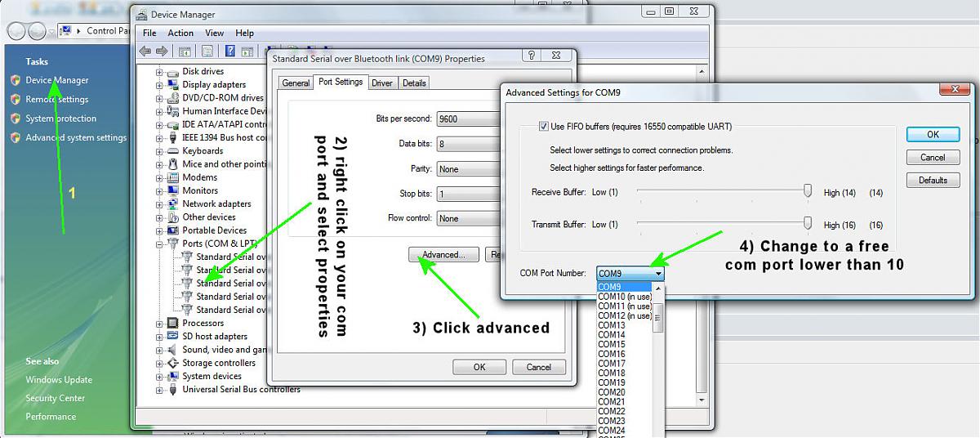Viewport: 980px width, 438px height.
Task: Click the Stop bits field showing 1
Action: coord(469,194)
